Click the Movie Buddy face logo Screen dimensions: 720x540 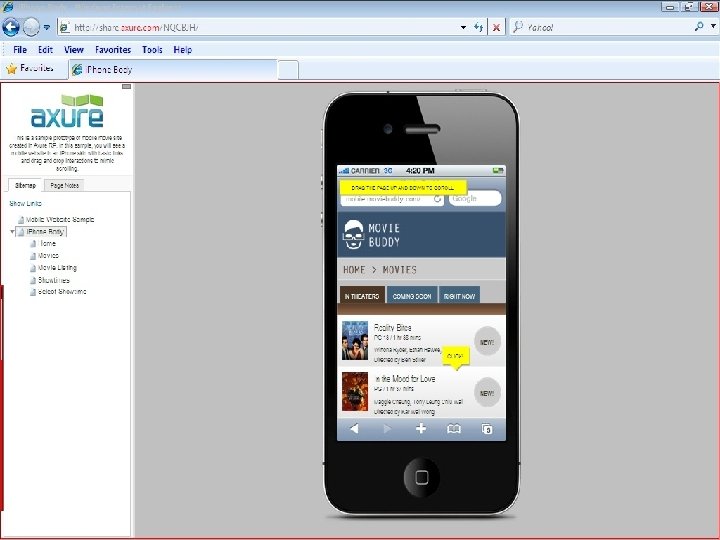353,234
